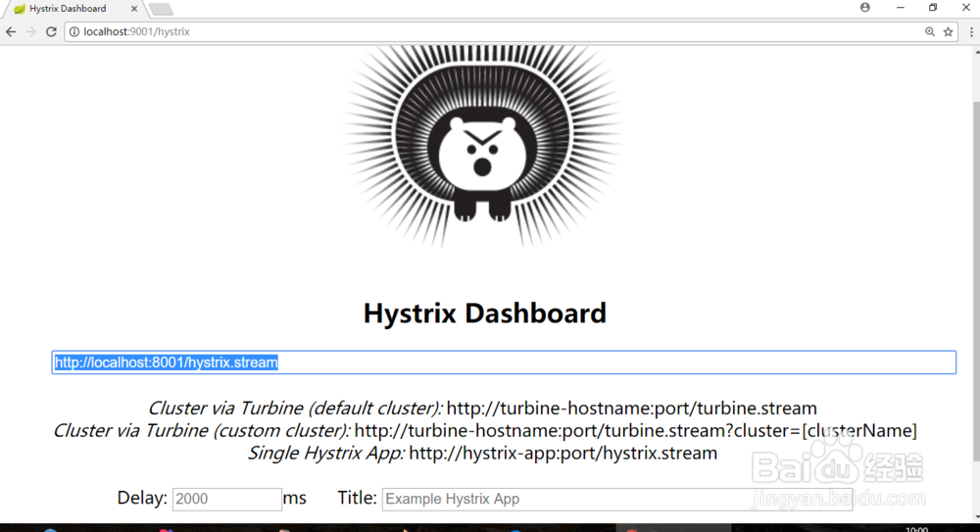View site info icon in address bar
Viewport: 980px width, 532px height.
(x=74, y=32)
